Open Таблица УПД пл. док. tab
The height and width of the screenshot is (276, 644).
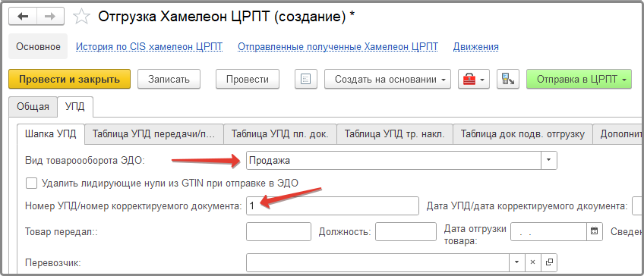coord(280,134)
